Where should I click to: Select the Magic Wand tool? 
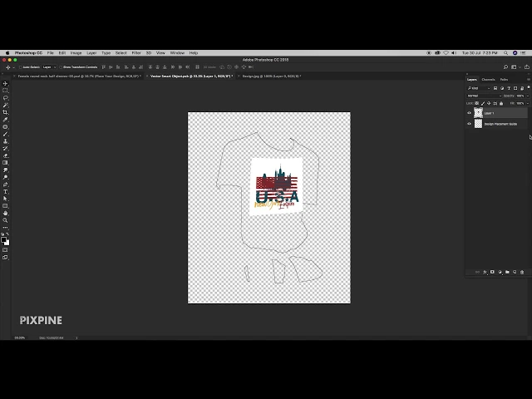click(x=5, y=106)
